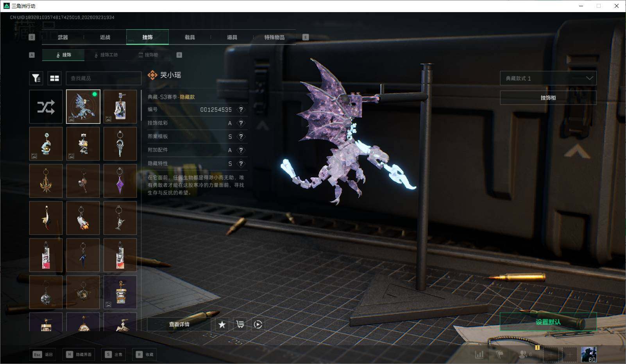Add teammate in first empty squad slot

click(x=551, y=354)
